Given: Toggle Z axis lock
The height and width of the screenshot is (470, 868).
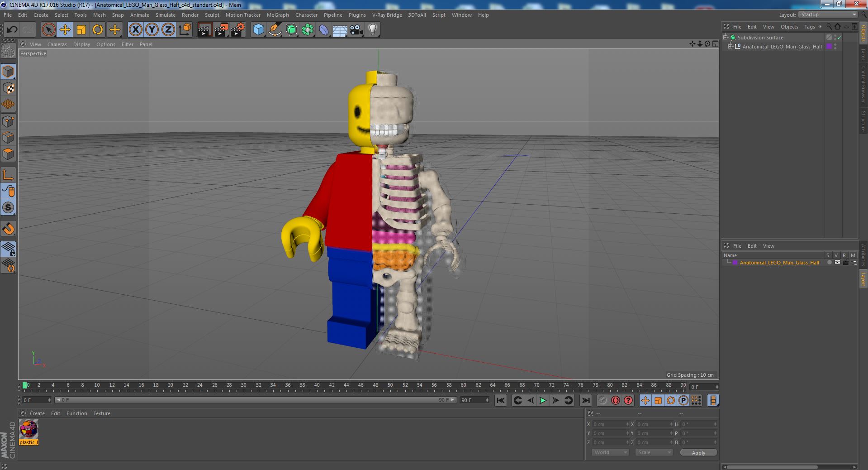Looking at the screenshot, I should (x=168, y=30).
